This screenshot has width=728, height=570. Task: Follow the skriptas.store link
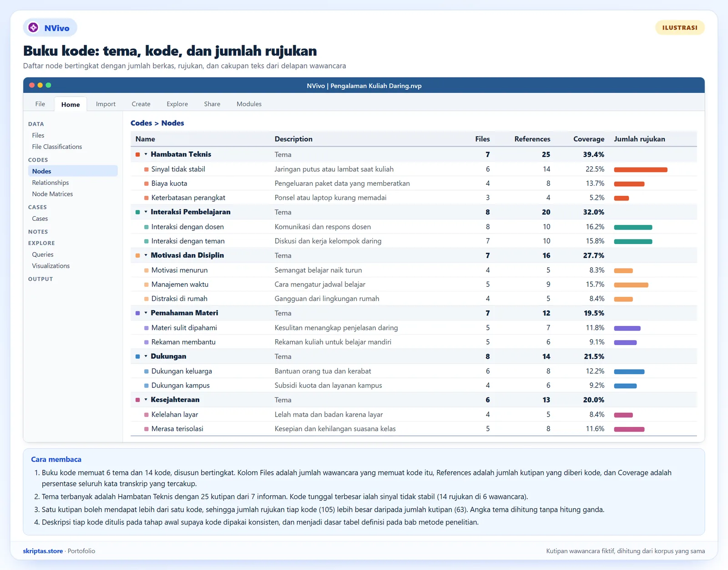pos(43,551)
